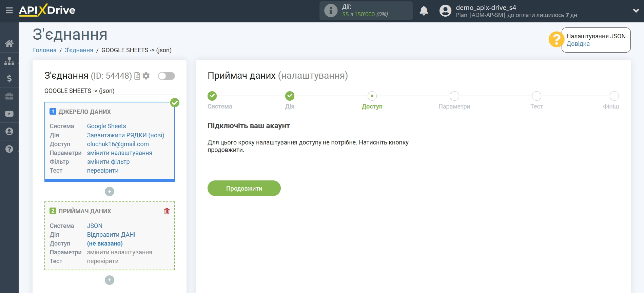Image resolution: width=644 pixels, height=293 pixels.
Task: Open billing dollar sidebar icon
Action: coord(9,79)
